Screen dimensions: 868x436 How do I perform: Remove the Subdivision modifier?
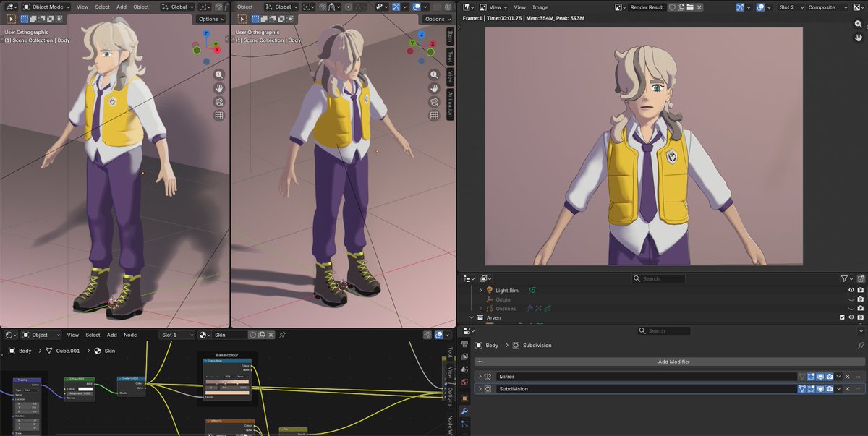click(848, 389)
